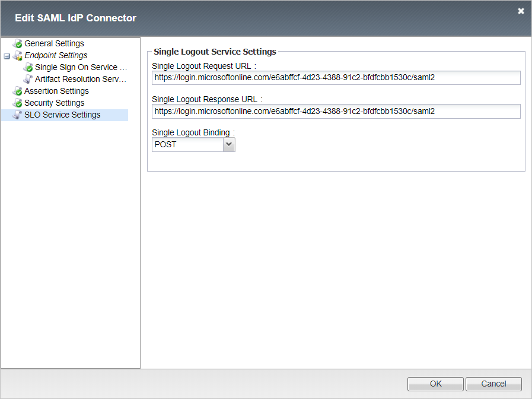Open Single Sign On Service settings
The width and height of the screenshot is (532, 399).
(x=81, y=67)
